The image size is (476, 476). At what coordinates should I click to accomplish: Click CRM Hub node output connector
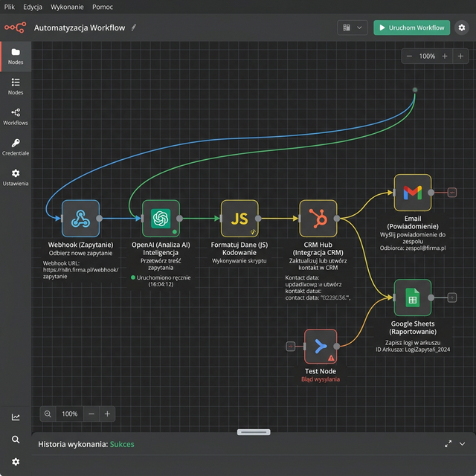pyautogui.click(x=337, y=218)
